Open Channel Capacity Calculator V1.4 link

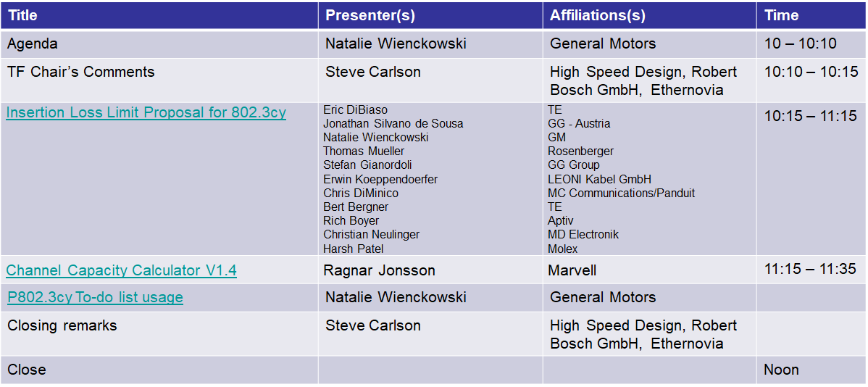point(121,270)
